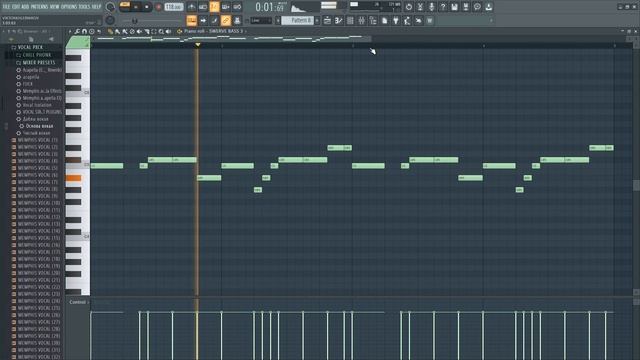The image size is (640, 360).
Task: Open the Control event lane selector
Action: click(x=78, y=302)
